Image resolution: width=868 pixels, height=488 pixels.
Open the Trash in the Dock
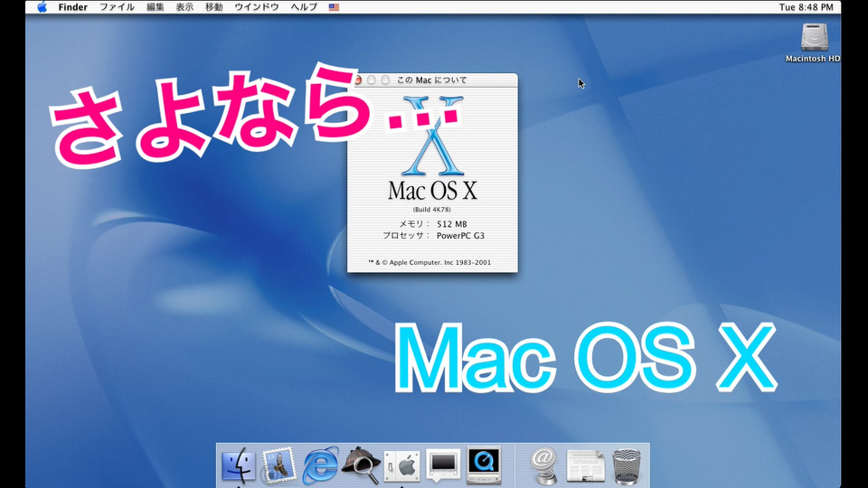[x=626, y=467]
